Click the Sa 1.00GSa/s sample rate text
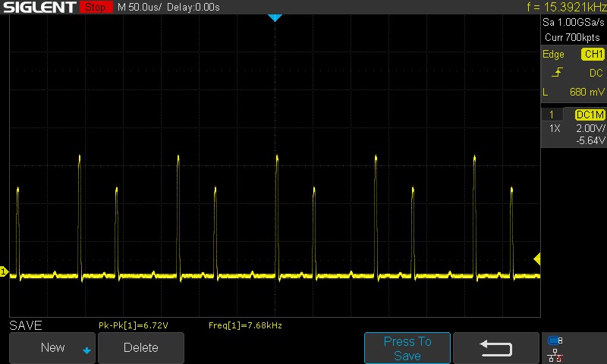The width and height of the screenshot is (607, 364). click(x=574, y=23)
